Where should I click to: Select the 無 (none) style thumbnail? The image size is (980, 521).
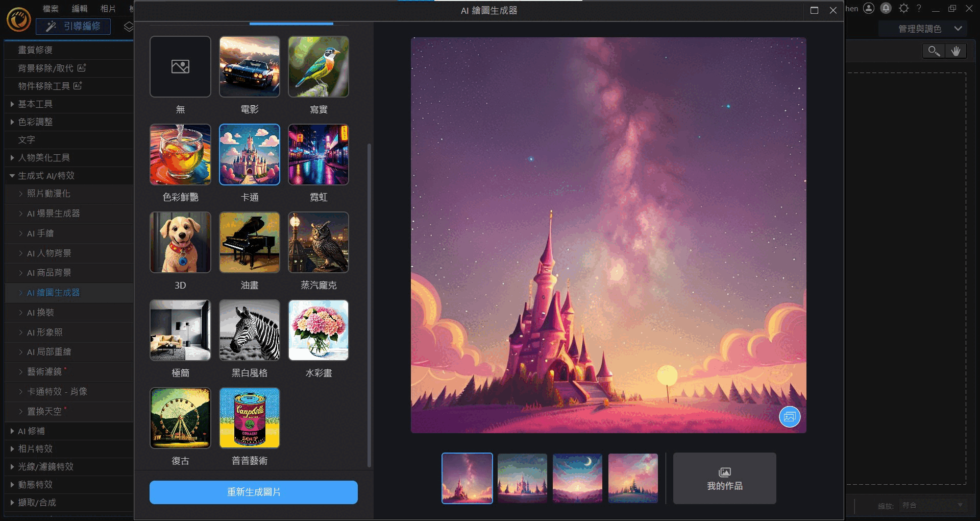pyautogui.click(x=180, y=66)
